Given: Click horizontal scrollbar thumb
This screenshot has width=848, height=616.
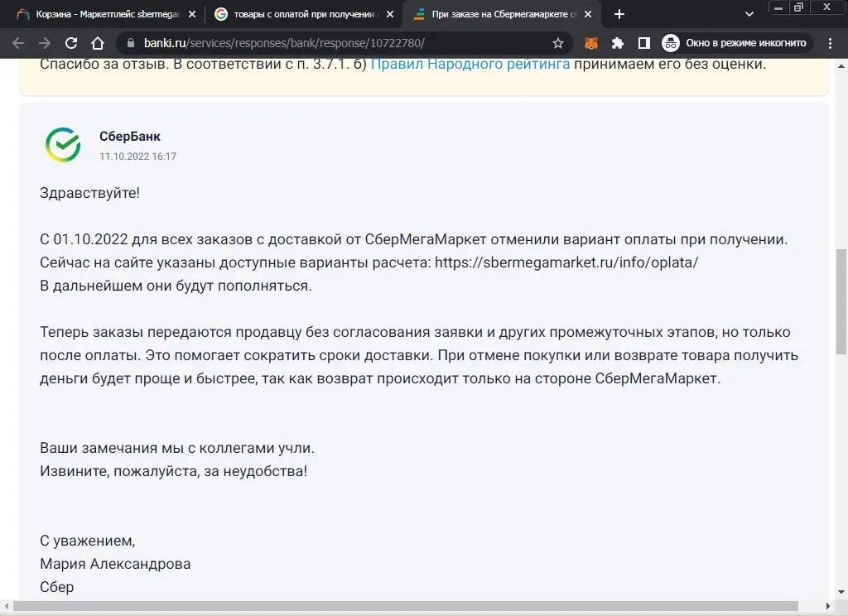Looking at the screenshot, I should (x=406, y=606).
